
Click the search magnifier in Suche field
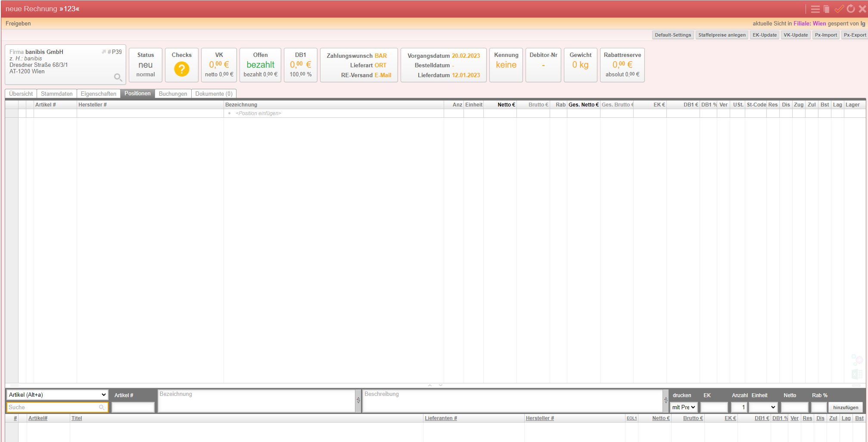point(102,408)
